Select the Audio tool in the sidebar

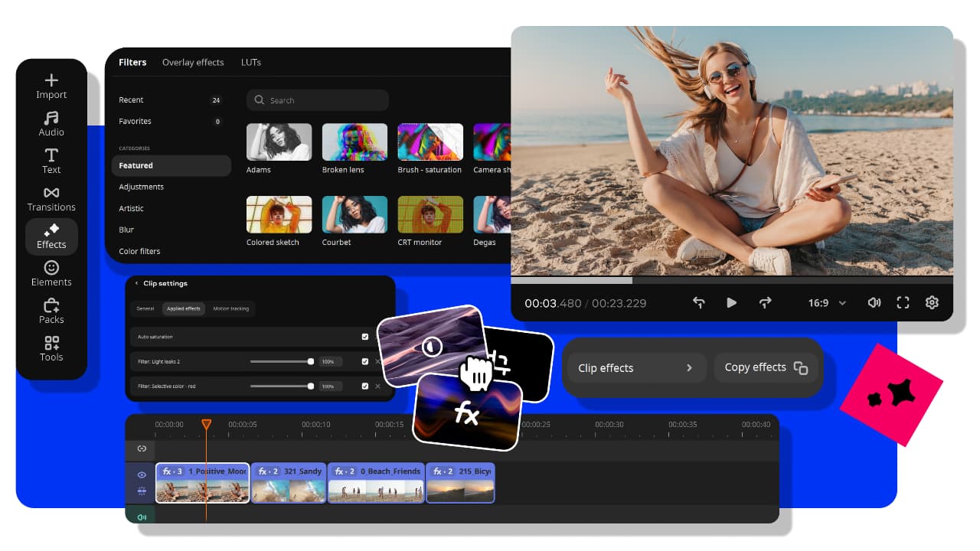coord(51,123)
